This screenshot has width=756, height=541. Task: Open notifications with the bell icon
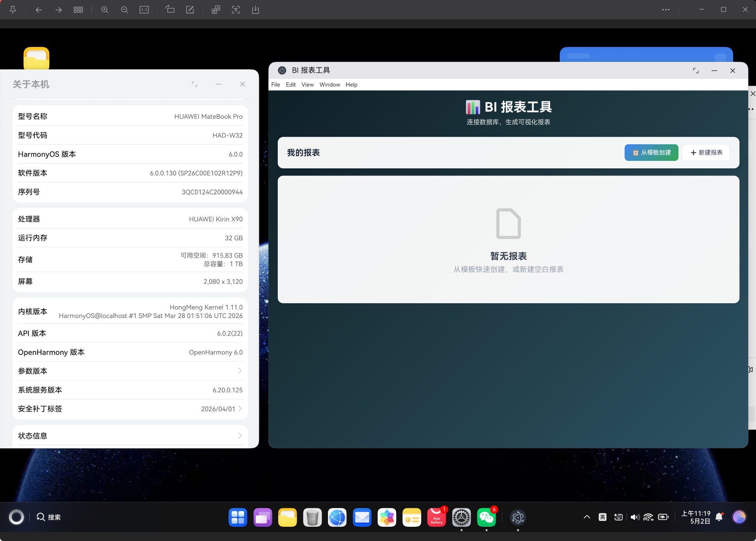719,517
